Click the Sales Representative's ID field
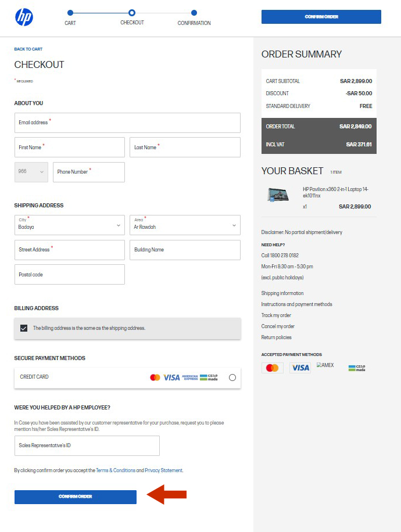 87,445
